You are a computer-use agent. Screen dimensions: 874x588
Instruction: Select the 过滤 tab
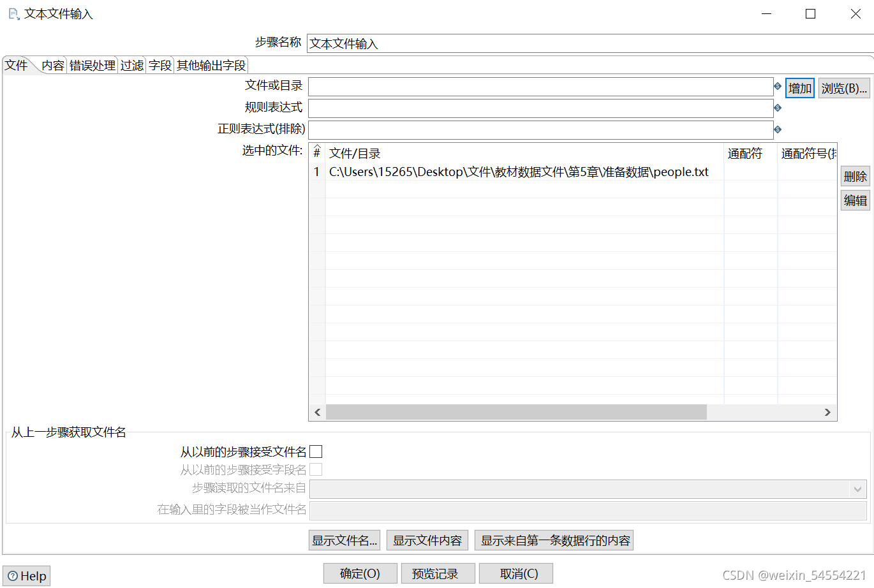click(132, 64)
